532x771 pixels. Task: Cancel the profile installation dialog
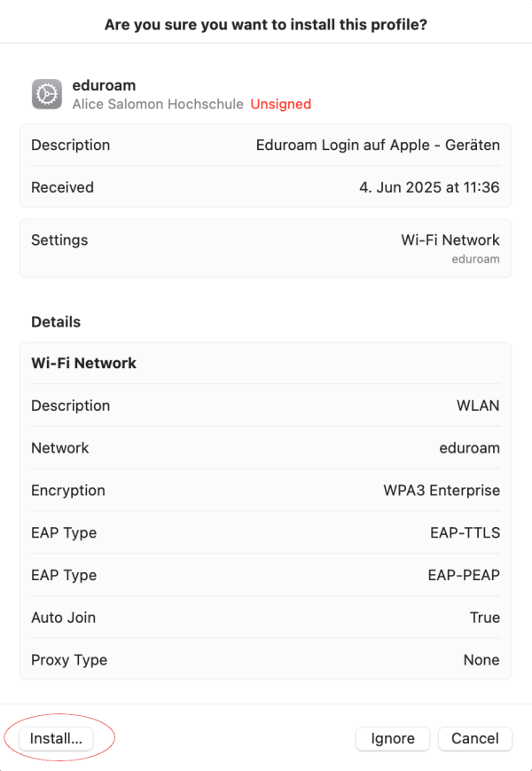pos(475,738)
